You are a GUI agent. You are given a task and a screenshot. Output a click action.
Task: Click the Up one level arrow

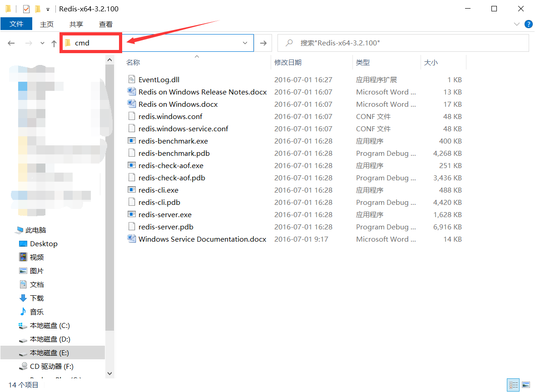(x=53, y=43)
